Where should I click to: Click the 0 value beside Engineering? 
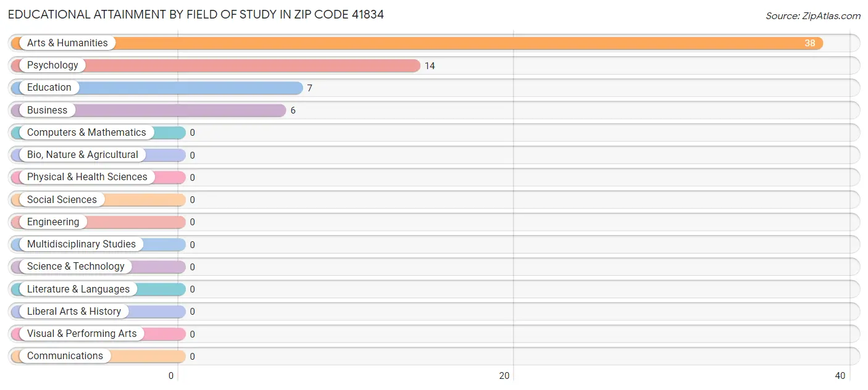coord(192,222)
